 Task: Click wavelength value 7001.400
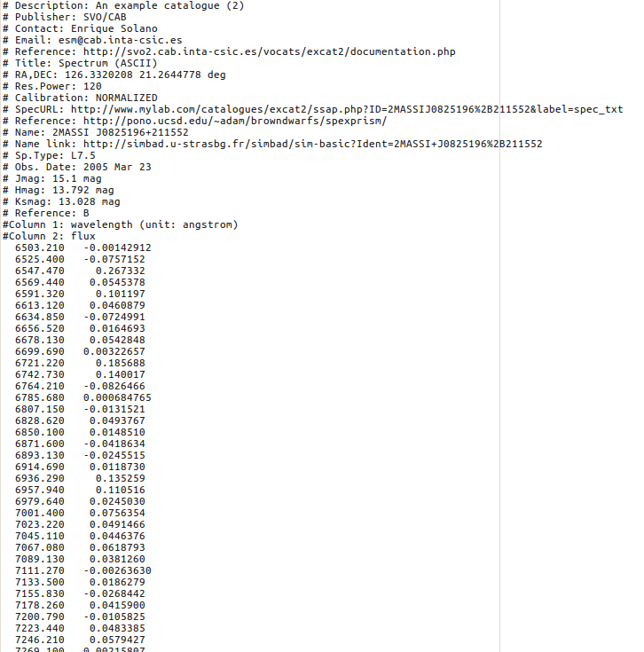40,513
